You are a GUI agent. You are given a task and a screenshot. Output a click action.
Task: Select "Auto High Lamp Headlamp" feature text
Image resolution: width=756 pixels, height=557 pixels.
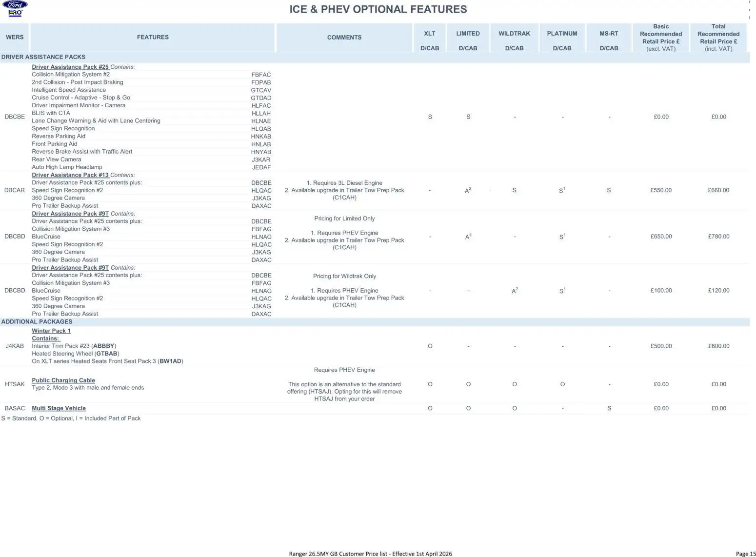pyautogui.click(x=67, y=167)
